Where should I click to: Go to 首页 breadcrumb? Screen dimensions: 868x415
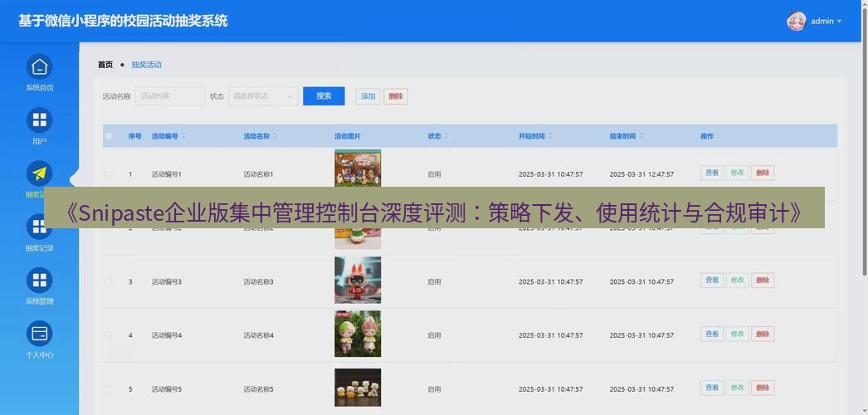[x=105, y=65]
